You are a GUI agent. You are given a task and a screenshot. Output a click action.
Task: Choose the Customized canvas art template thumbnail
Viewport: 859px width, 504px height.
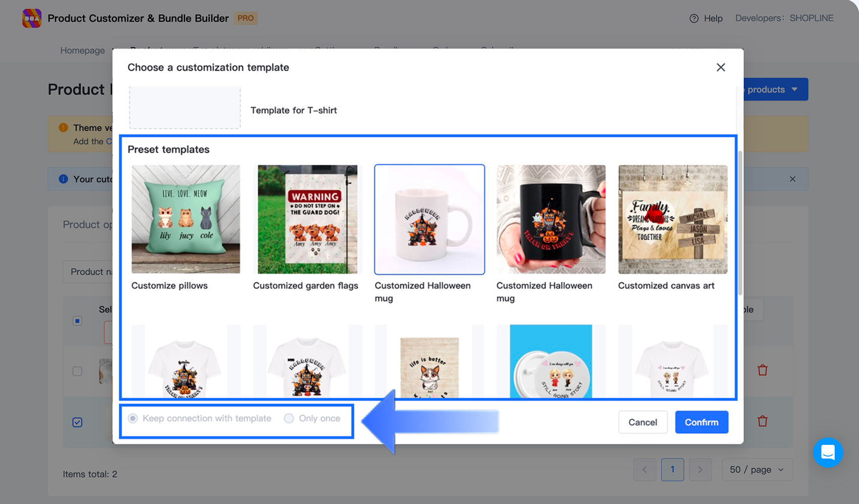pyautogui.click(x=673, y=219)
